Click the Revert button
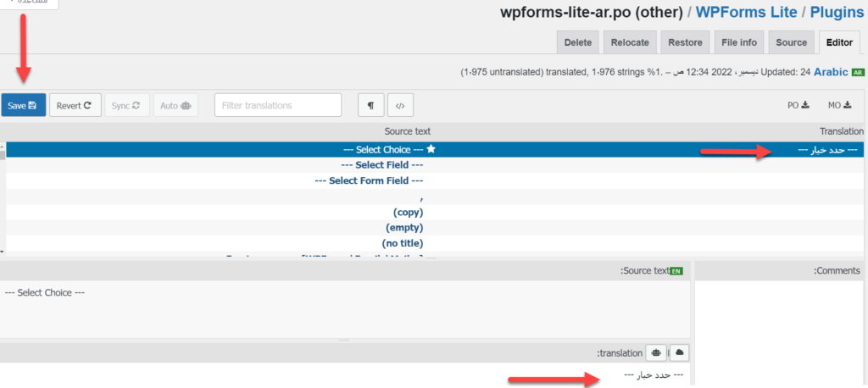This screenshot has height=388, width=868. [x=75, y=105]
